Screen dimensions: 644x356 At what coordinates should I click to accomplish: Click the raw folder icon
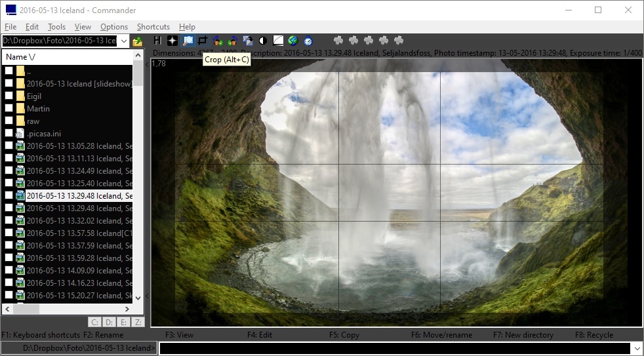20,121
